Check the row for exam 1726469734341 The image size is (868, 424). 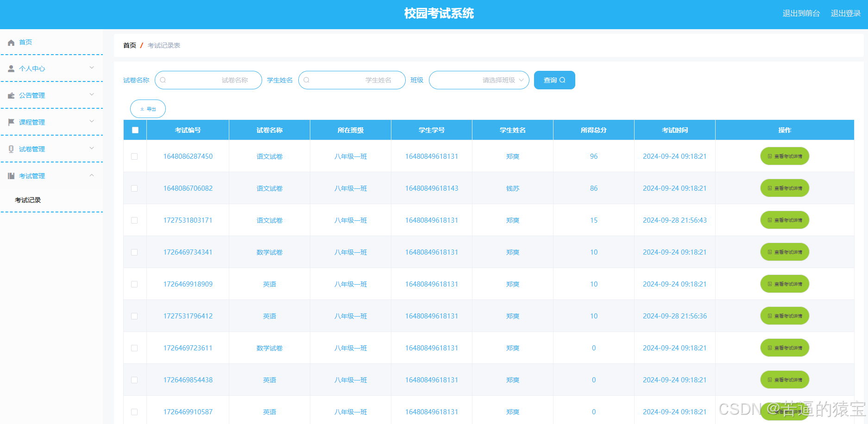point(134,252)
